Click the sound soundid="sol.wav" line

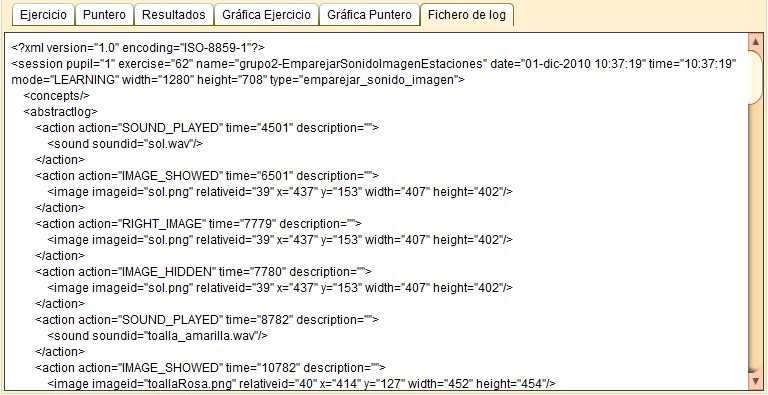[125, 144]
